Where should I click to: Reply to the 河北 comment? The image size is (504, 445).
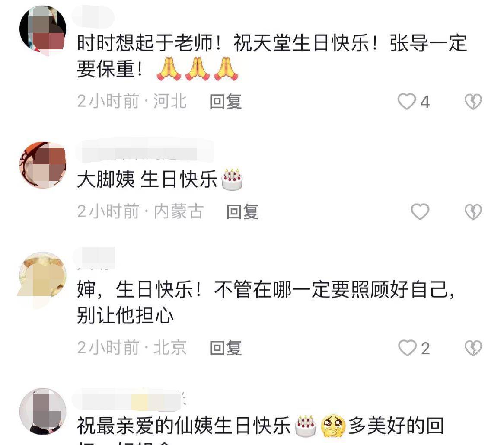pos(225,102)
